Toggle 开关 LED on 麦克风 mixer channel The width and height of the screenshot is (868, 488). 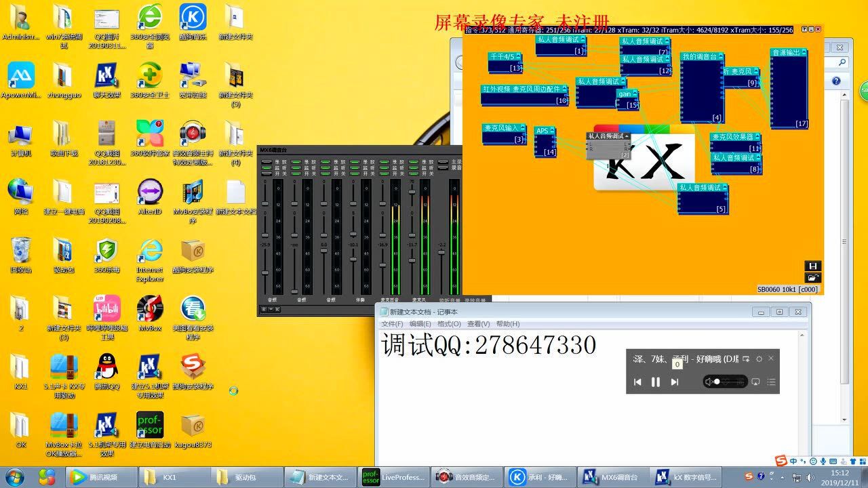point(414,174)
